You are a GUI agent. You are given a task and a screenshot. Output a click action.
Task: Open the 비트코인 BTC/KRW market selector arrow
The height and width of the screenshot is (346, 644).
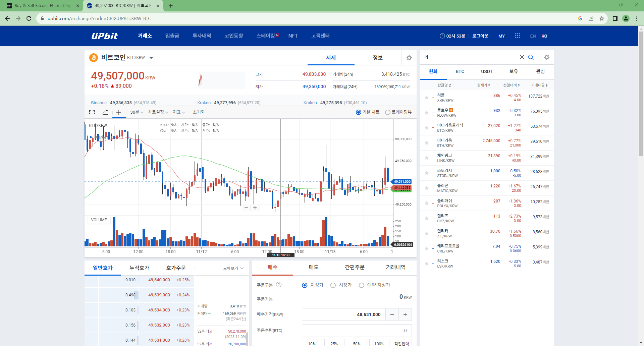(x=151, y=58)
